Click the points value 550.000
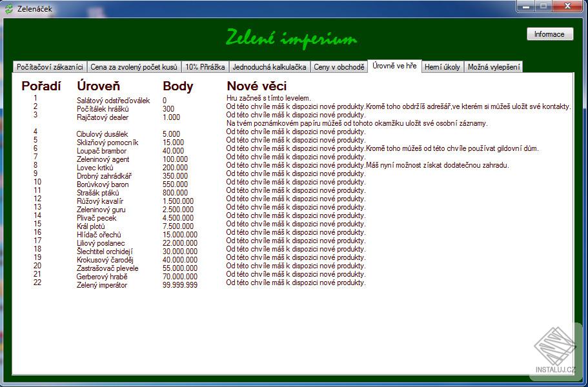The width and height of the screenshot is (588, 387). (x=175, y=184)
